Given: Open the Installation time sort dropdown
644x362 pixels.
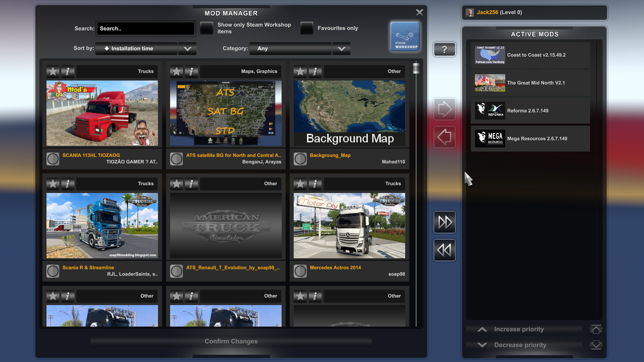Looking at the screenshot, I should tap(187, 48).
